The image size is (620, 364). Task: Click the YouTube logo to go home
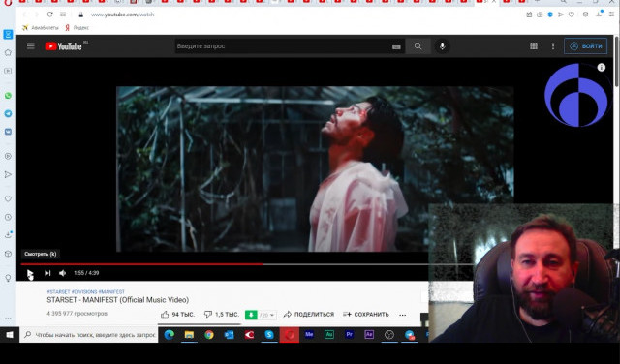point(64,46)
